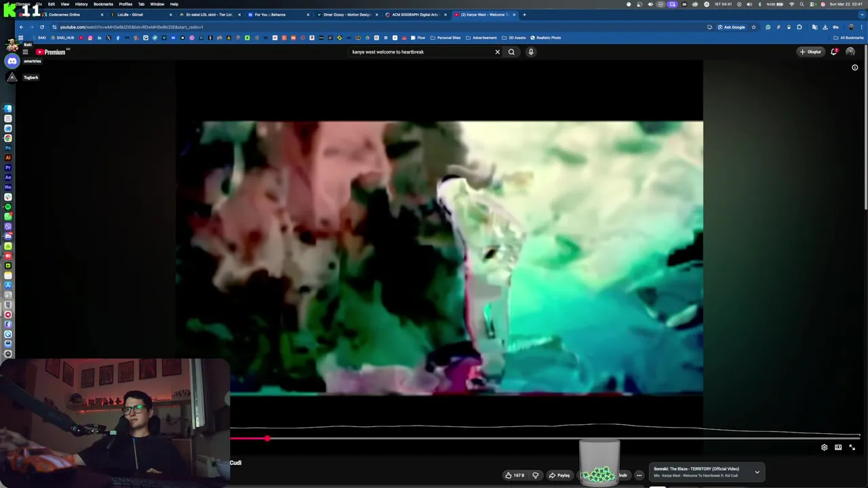868x488 pixels.
Task: Seek using the red progress bar handle
Action: click(x=267, y=439)
